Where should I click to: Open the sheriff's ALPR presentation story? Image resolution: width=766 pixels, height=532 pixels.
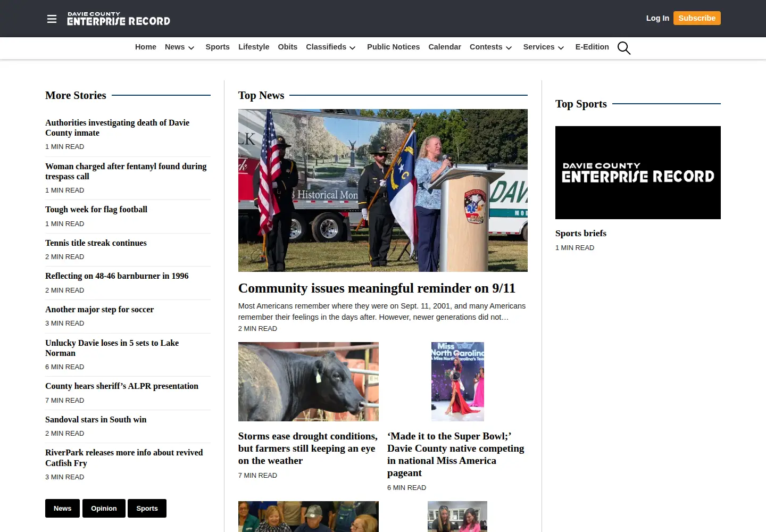click(122, 386)
